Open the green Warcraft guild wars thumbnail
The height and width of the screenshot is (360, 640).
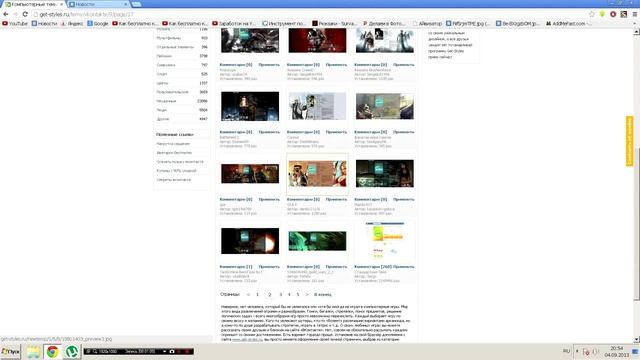(x=317, y=241)
